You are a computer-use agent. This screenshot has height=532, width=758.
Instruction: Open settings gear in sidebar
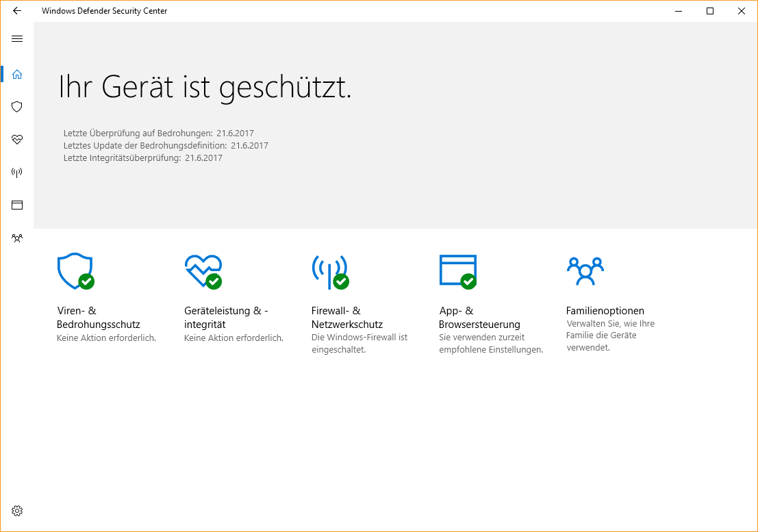click(x=17, y=511)
